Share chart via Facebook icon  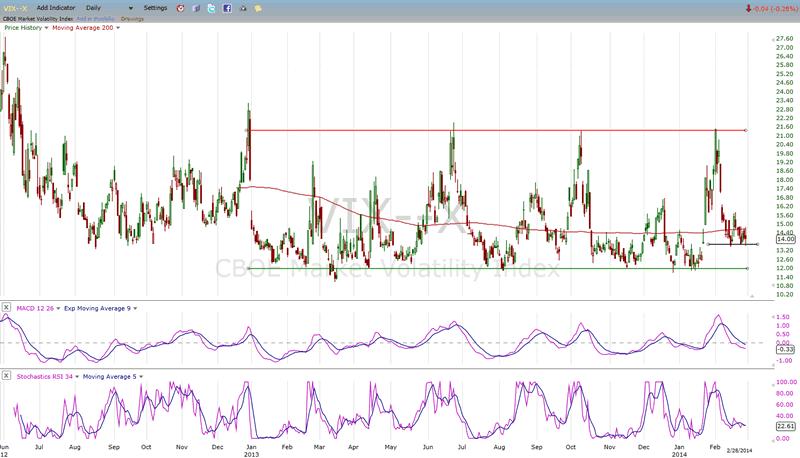point(227,8)
